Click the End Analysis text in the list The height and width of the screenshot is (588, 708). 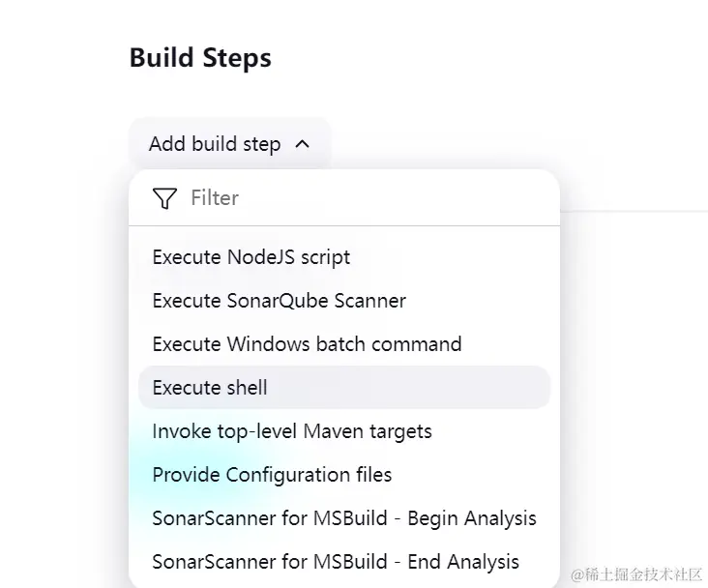tap(463, 562)
